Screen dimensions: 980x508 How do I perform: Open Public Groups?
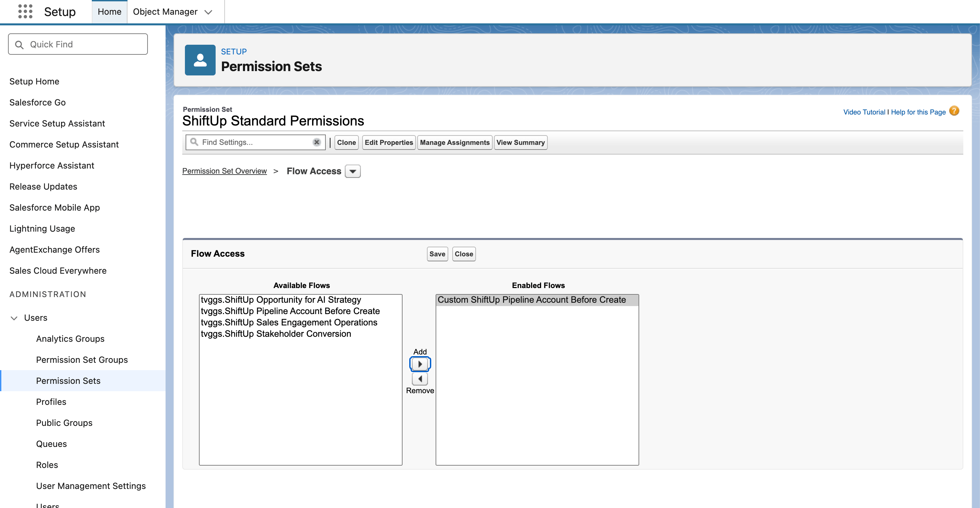tap(64, 423)
